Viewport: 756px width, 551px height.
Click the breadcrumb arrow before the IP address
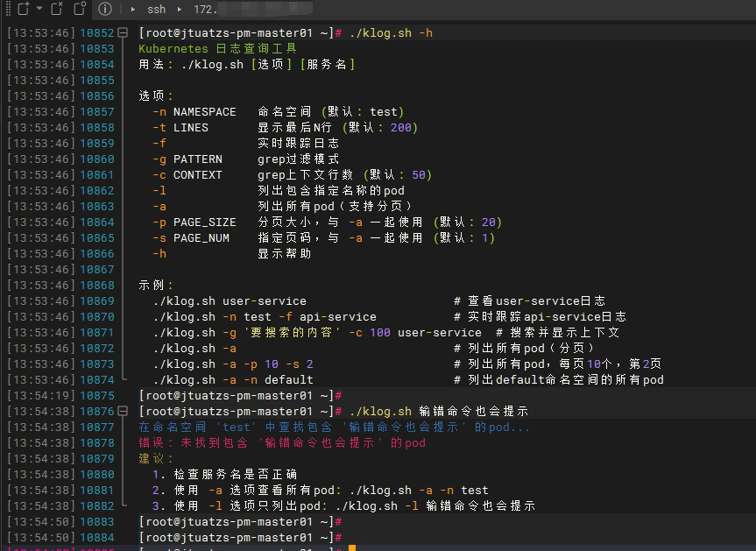[x=180, y=10]
